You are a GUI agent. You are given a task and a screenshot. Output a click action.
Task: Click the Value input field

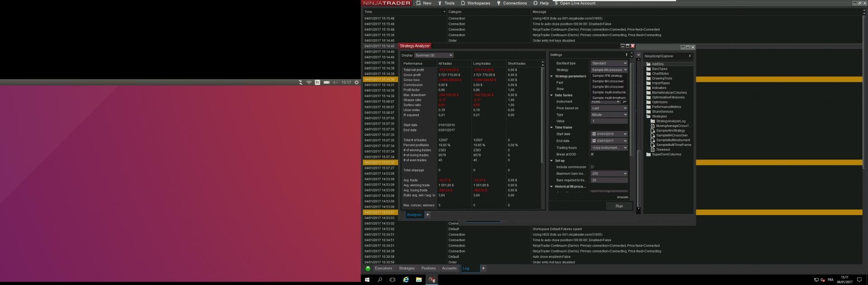tap(609, 121)
